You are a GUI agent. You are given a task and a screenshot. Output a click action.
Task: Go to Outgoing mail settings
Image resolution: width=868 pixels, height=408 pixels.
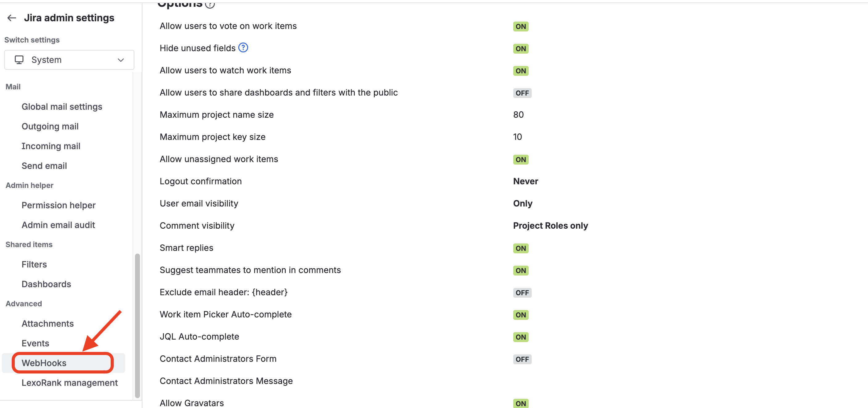point(50,126)
